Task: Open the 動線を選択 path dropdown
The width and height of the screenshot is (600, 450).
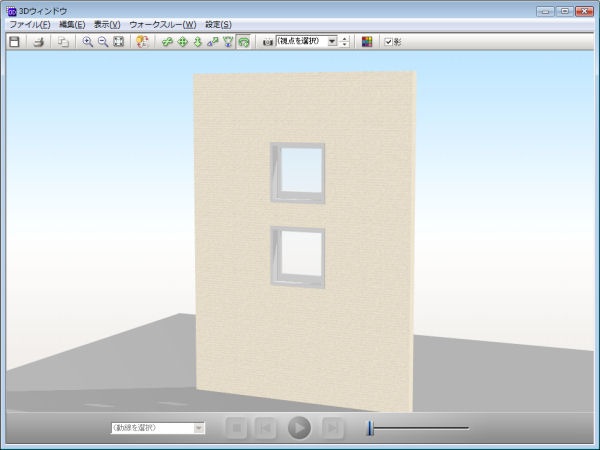Action: (198, 428)
